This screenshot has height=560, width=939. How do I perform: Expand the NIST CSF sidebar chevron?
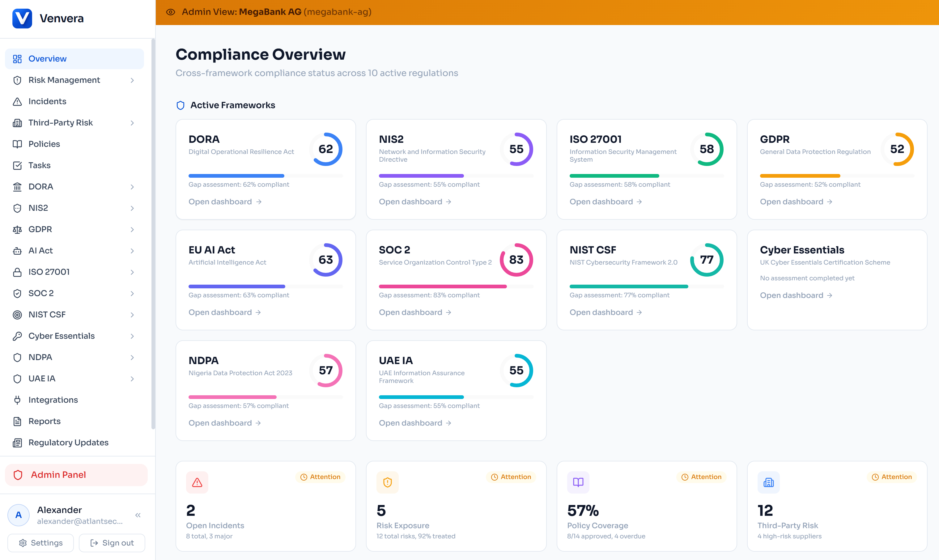coord(132,315)
